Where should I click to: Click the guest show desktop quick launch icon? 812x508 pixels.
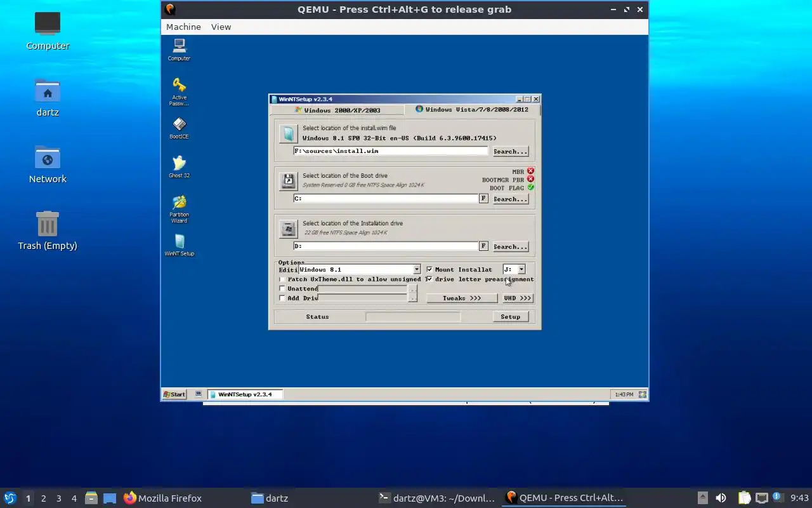coord(199,394)
